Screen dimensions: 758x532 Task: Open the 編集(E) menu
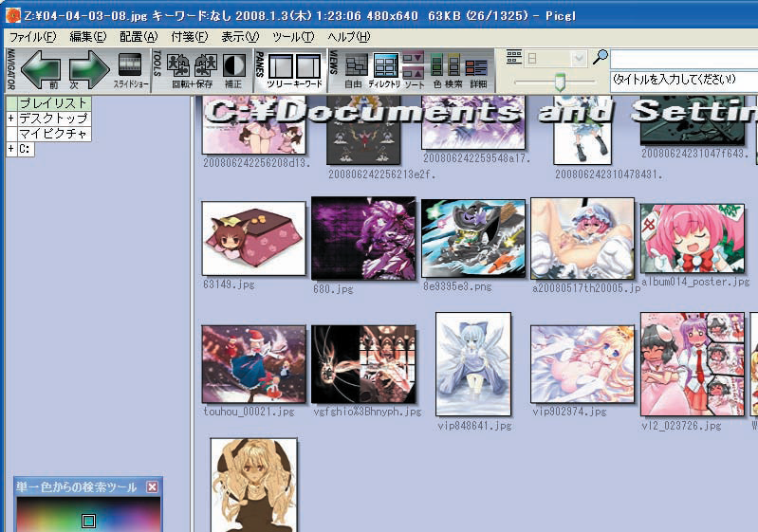click(87, 37)
